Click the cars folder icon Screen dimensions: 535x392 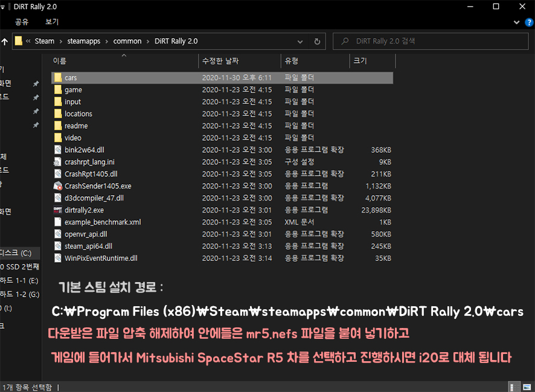point(58,77)
